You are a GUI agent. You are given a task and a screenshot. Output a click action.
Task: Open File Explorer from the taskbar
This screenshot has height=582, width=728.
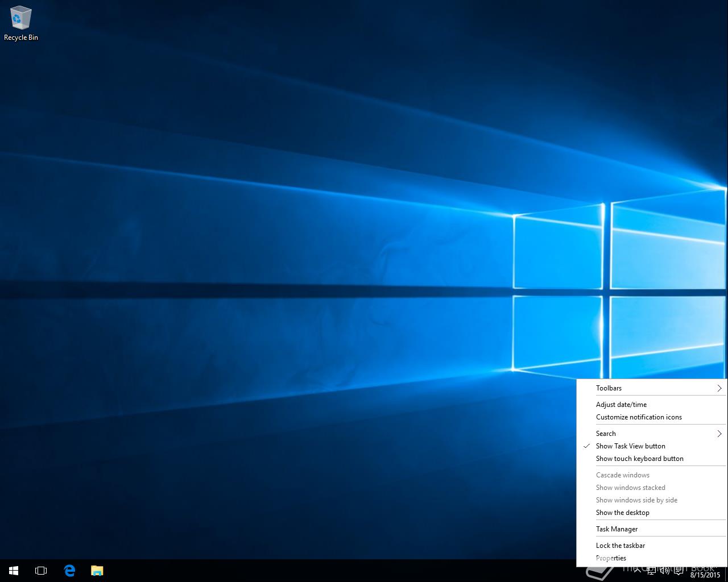pos(97,571)
